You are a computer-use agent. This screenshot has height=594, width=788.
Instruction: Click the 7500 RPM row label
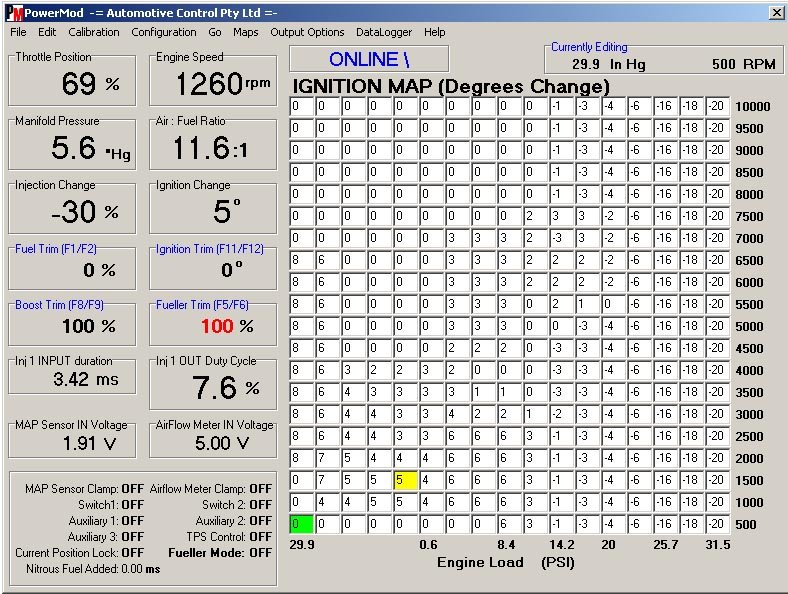pos(749,217)
